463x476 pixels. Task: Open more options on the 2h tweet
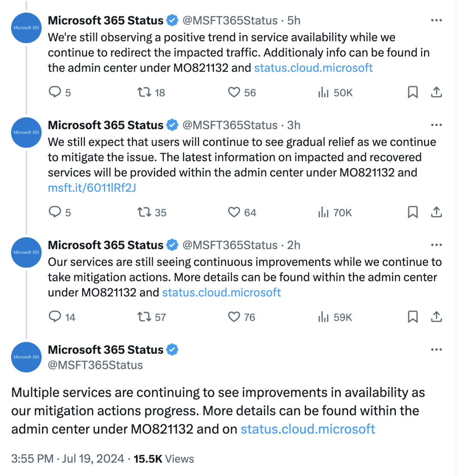pyautogui.click(x=436, y=245)
